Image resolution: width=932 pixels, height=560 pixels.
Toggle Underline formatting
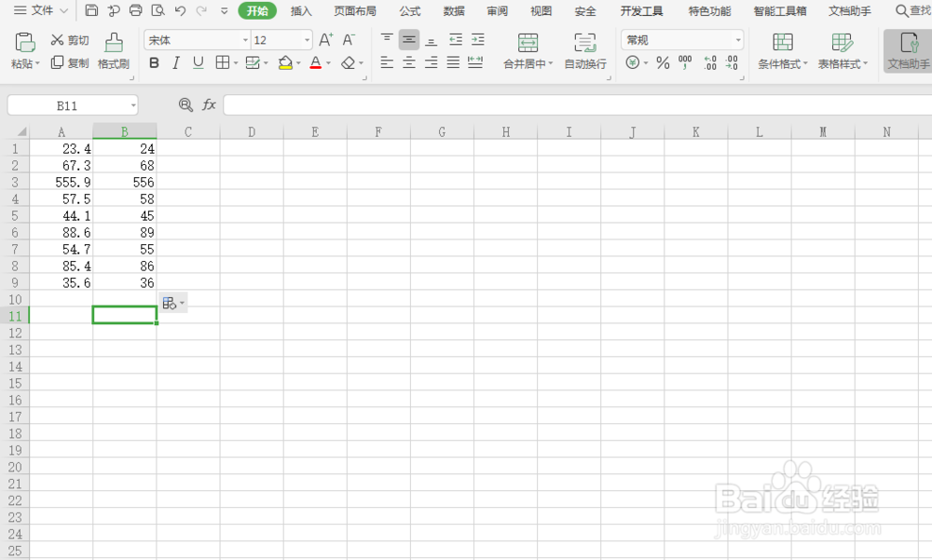pos(198,63)
